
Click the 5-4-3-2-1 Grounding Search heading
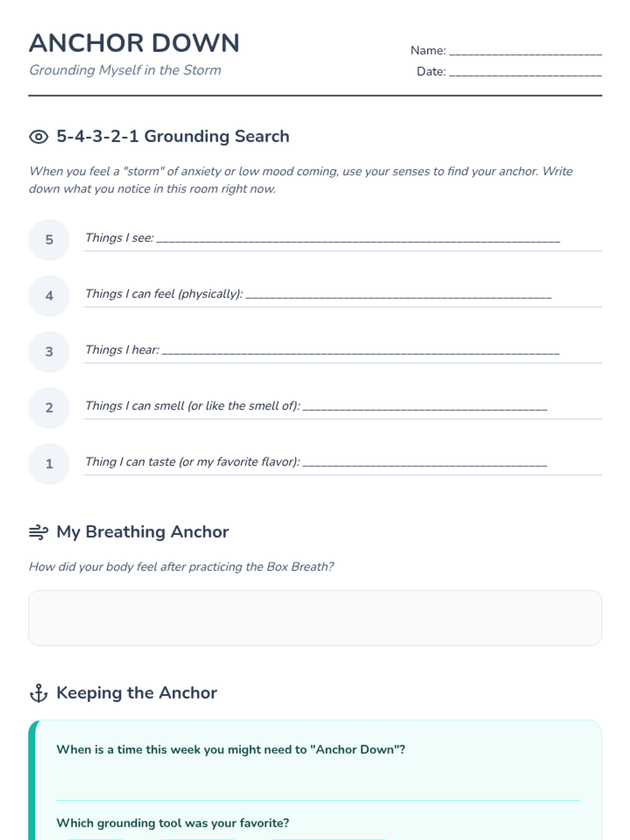coord(173,136)
